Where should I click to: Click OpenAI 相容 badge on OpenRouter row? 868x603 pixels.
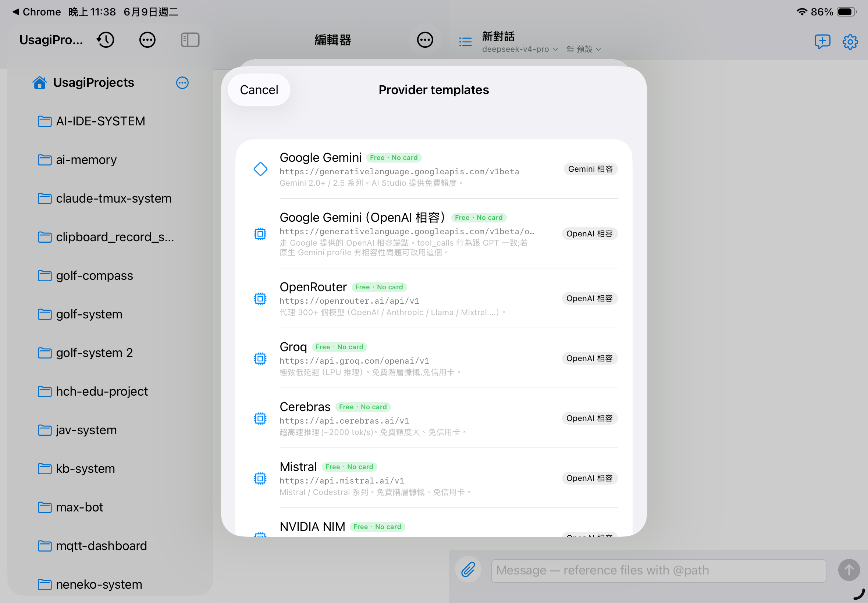(x=590, y=299)
